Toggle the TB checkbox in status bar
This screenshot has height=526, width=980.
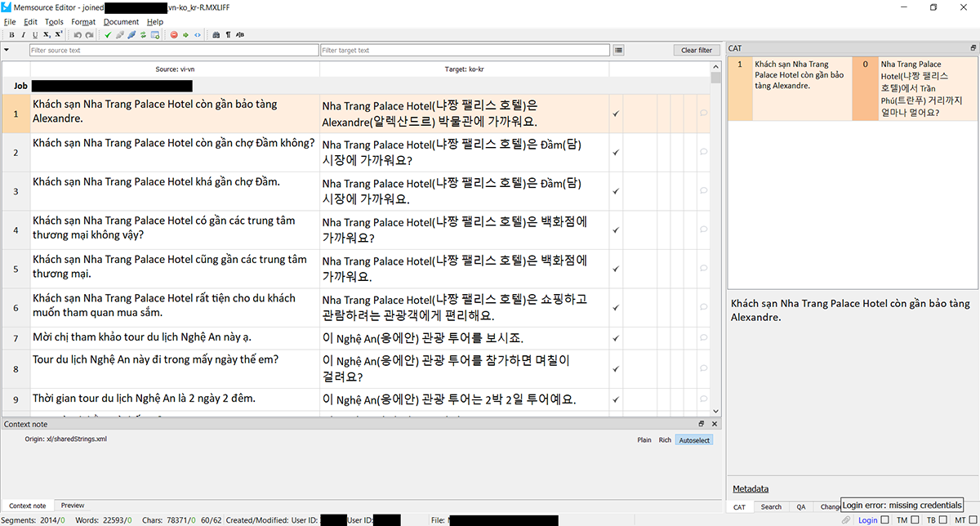[x=942, y=520]
